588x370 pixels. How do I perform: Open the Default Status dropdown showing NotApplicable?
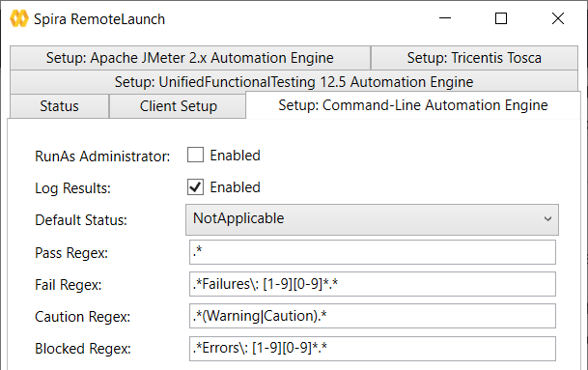372,219
